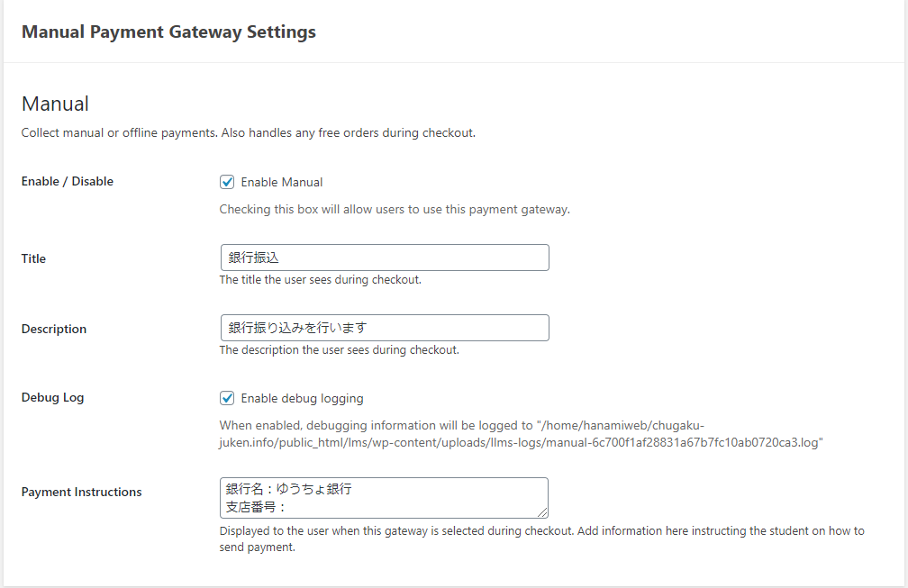Click the 'Payment Instructions' row label
This screenshot has height=588, width=908.
[82, 492]
